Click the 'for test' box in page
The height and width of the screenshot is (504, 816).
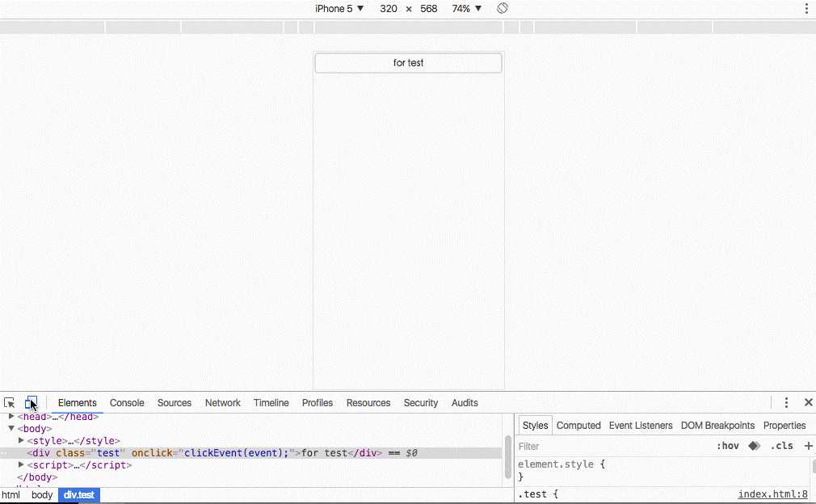pyautogui.click(x=409, y=63)
